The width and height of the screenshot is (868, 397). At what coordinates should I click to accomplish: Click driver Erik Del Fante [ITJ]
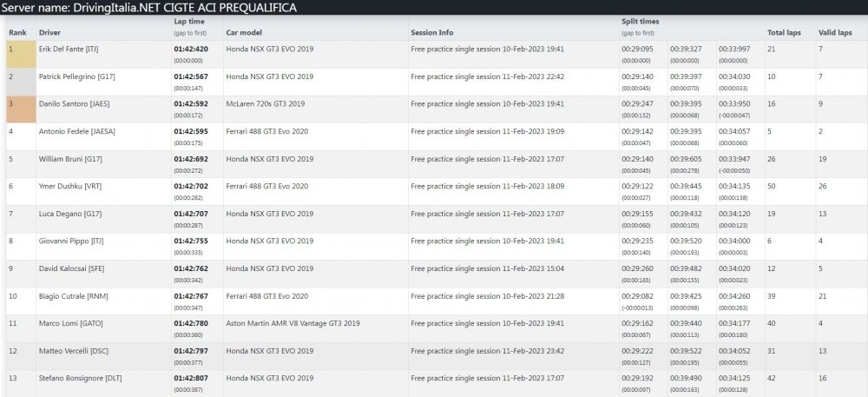(x=69, y=50)
